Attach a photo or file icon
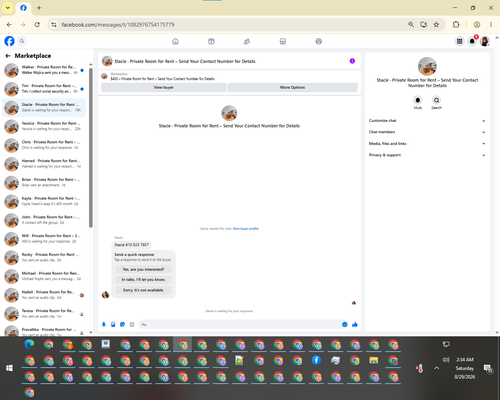Viewport: 500px width, 400px height. [x=113, y=324]
